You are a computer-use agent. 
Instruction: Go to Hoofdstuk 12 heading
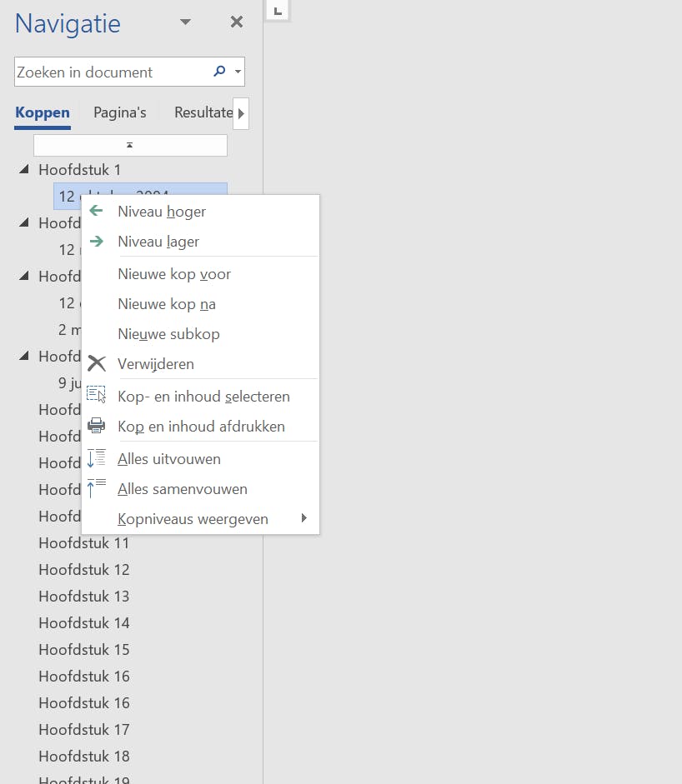click(84, 570)
